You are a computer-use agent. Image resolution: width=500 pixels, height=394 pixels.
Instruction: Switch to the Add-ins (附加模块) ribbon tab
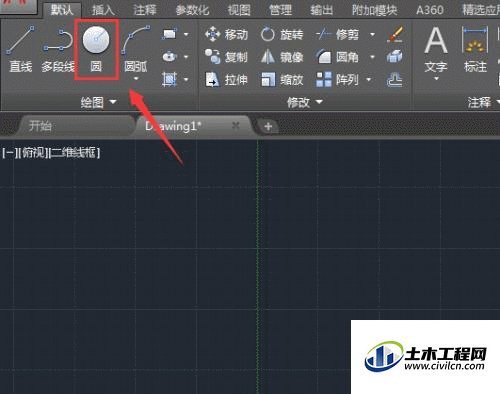point(375,10)
